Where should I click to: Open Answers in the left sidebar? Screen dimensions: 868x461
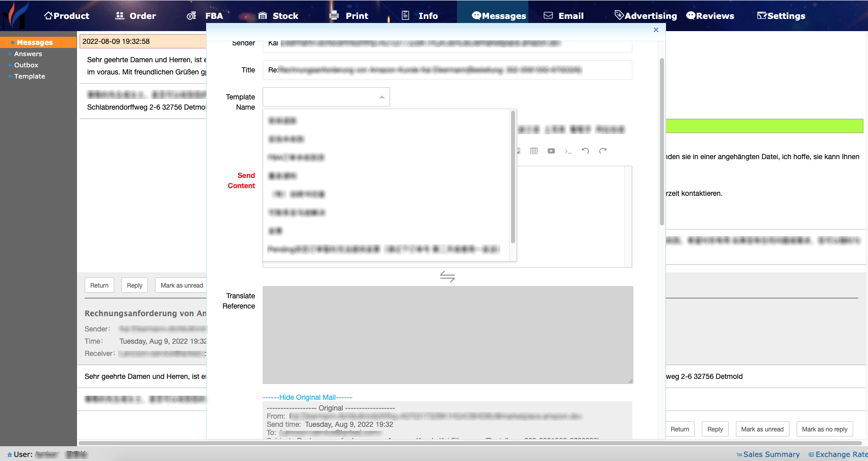28,54
